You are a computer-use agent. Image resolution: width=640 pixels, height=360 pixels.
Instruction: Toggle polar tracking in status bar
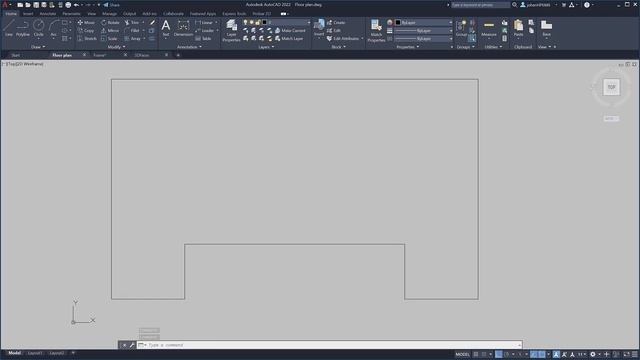[x=507, y=354]
